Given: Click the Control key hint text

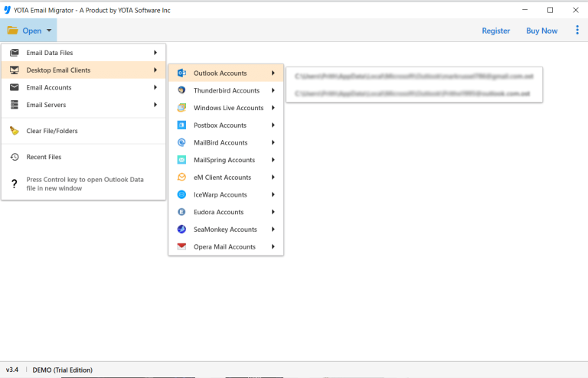Looking at the screenshot, I should 85,184.
